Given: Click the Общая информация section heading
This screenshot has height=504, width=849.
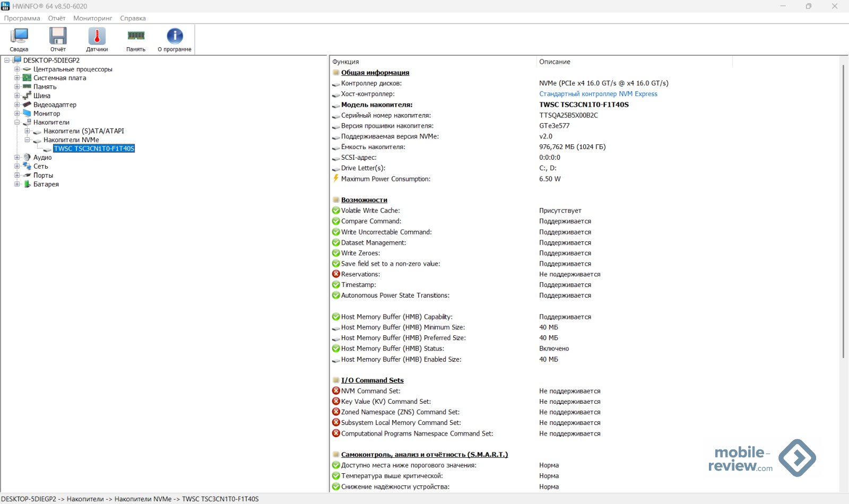Looking at the screenshot, I should point(375,73).
